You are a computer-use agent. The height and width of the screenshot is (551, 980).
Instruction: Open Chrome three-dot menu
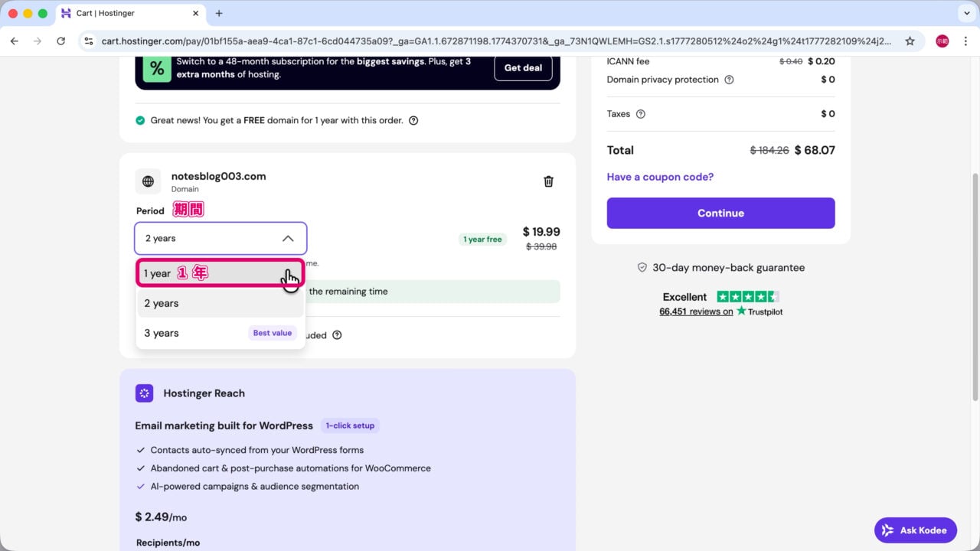pos(965,41)
